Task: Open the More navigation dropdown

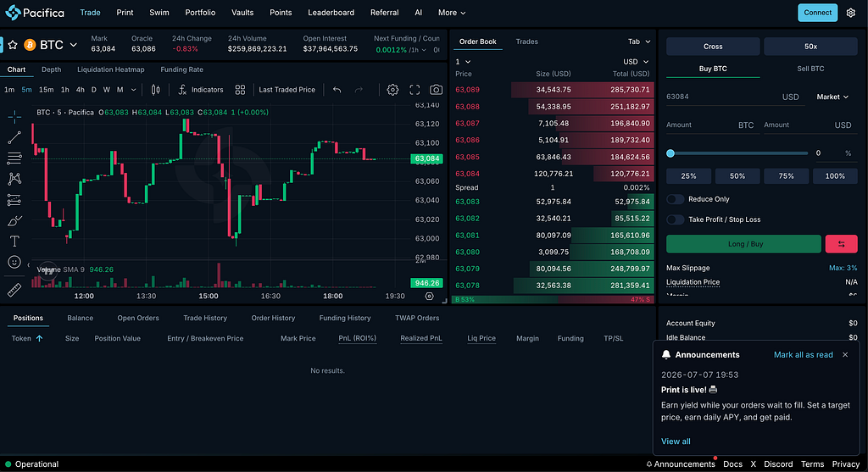Action: pos(452,12)
